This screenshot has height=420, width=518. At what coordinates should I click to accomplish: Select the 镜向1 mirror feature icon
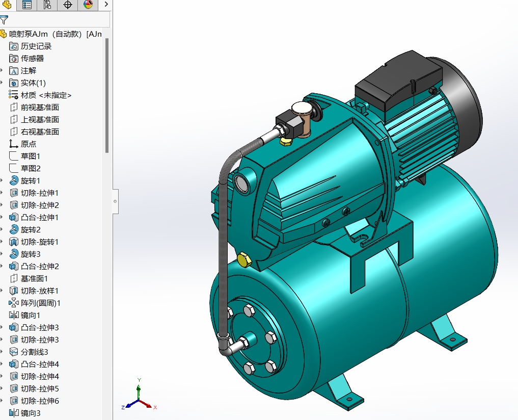click(x=14, y=315)
